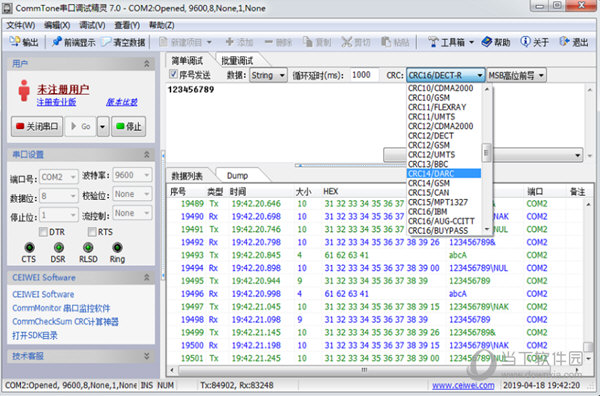Click the 输出 output toolbar icon

15,41
